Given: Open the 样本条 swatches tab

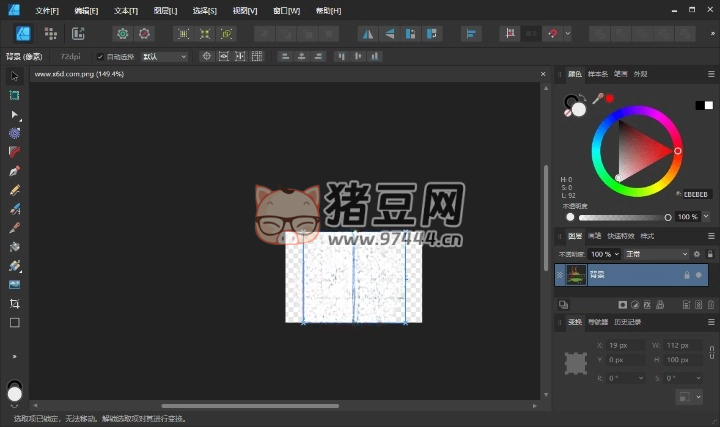Looking at the screenshot, I should 597,74.
